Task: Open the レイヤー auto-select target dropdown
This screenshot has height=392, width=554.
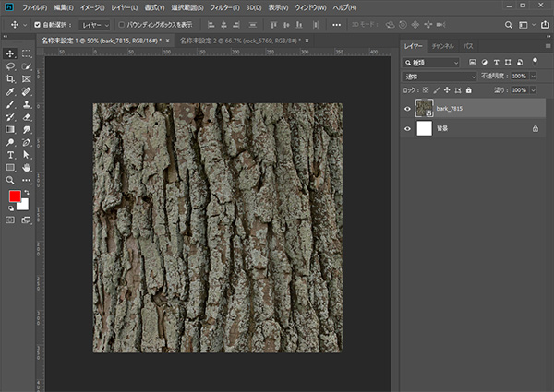Action: click(x=92, y=25)
